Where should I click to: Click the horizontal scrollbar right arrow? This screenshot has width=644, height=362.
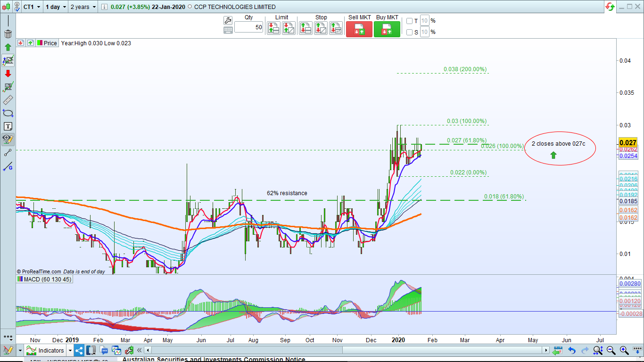tap(546, 350)
